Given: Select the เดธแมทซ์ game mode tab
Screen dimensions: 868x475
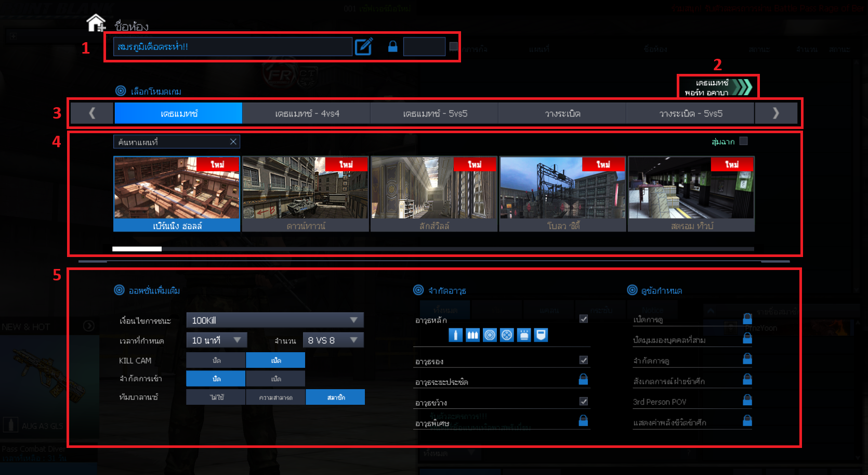Looking at the screenshot, I should (x=178, y=113).
